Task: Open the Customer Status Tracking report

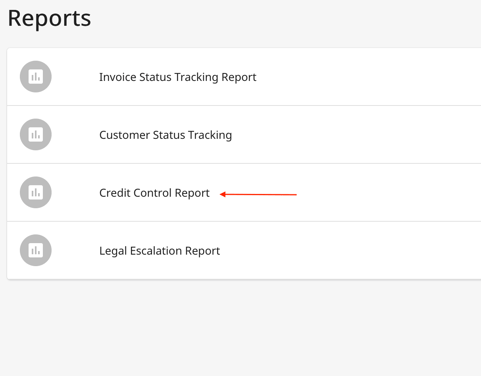Action: coord(166,135)
